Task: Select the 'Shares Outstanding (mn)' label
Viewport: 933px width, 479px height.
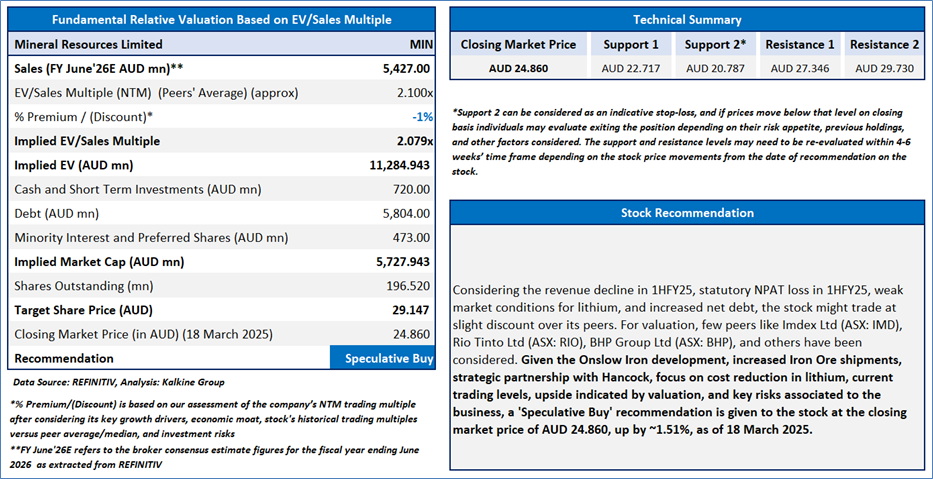Action: click(83, 286)
